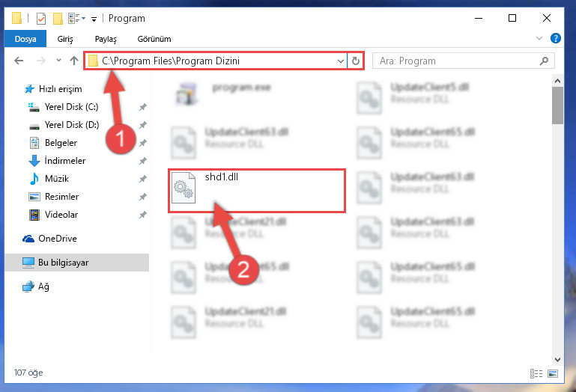The height and width of the screenshot is (392, 576).
Task: Open Yerel Disk (C:) in sidebar
Action: [71, 107]
